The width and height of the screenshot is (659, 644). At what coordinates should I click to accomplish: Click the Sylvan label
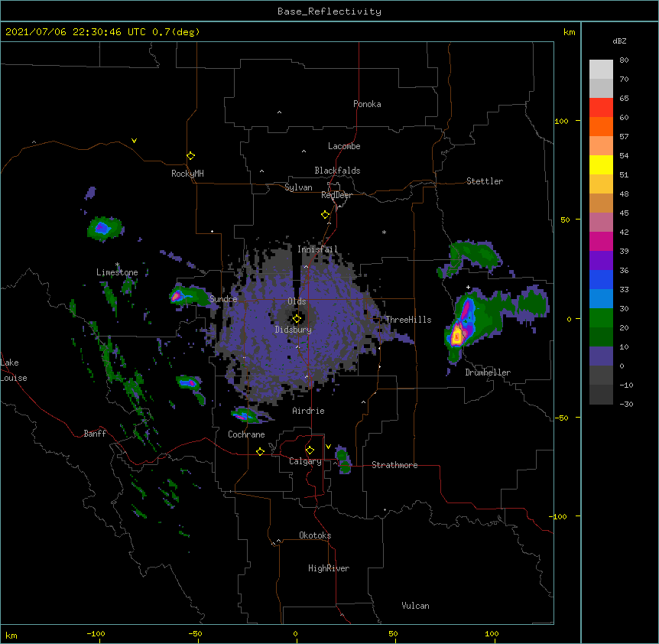tap(298, 187)
